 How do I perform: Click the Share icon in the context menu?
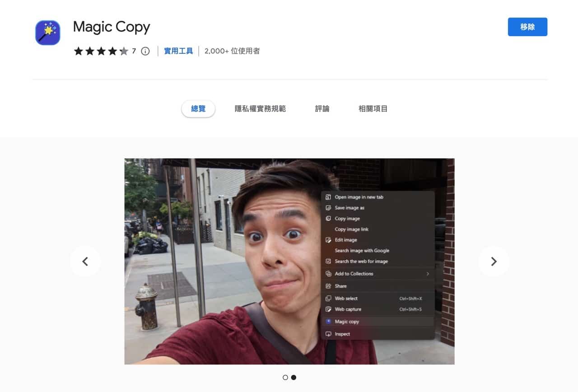[328, 286]
